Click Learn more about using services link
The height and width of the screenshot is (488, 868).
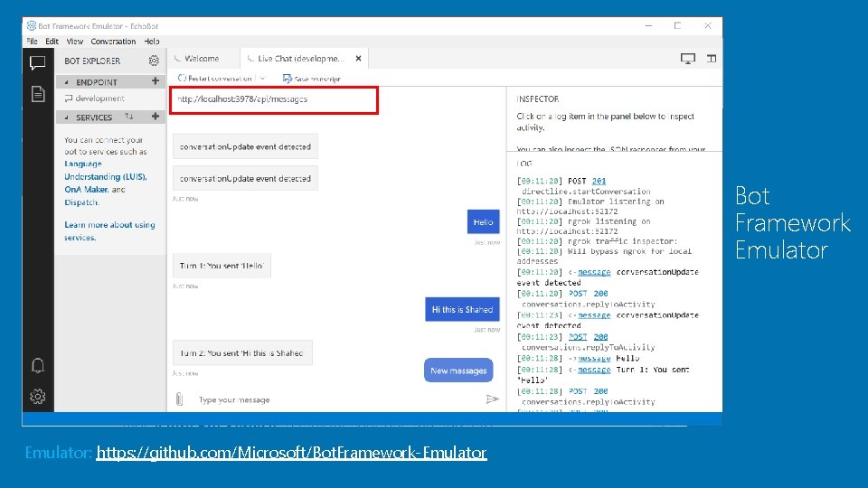click(109, 230)
